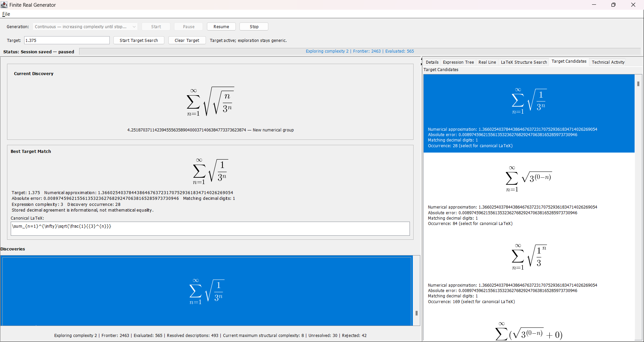Click the Clear Target button
Image resolution: width=644 pixels, height=342 pixels.
187,40
